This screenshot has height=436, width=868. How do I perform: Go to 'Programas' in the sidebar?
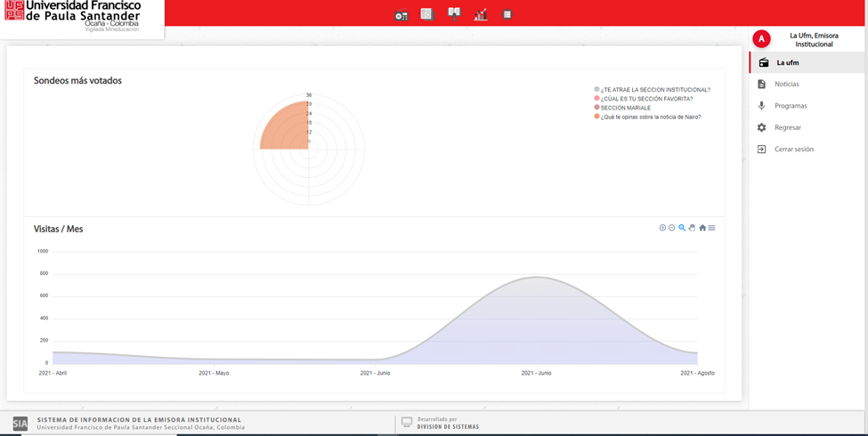[x=791, y=106]
